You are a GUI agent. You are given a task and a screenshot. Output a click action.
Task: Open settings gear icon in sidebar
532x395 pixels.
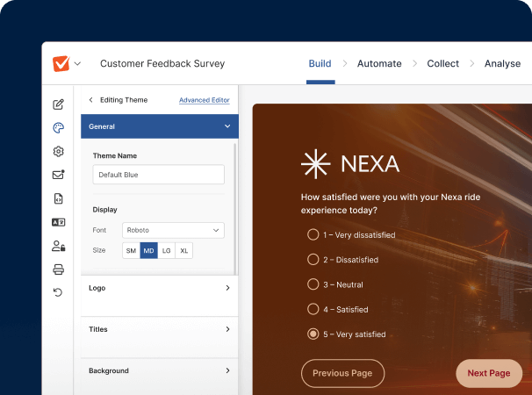click(x=58, y=152)
